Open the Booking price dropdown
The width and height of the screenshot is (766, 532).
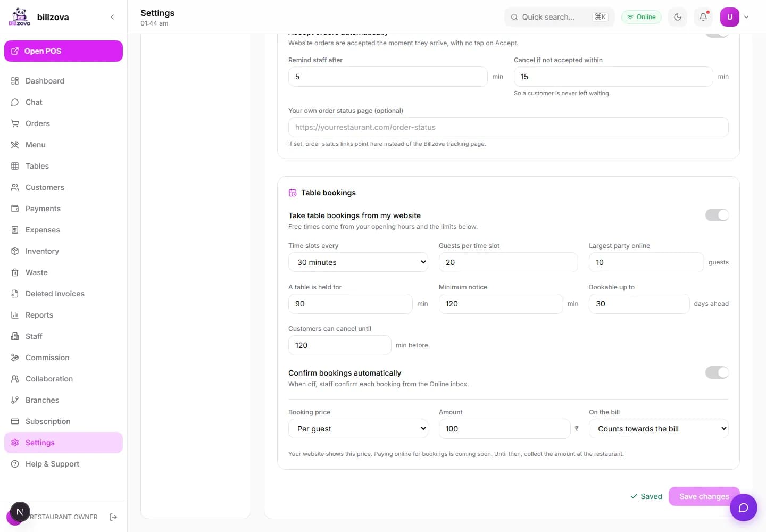point(358,429)
